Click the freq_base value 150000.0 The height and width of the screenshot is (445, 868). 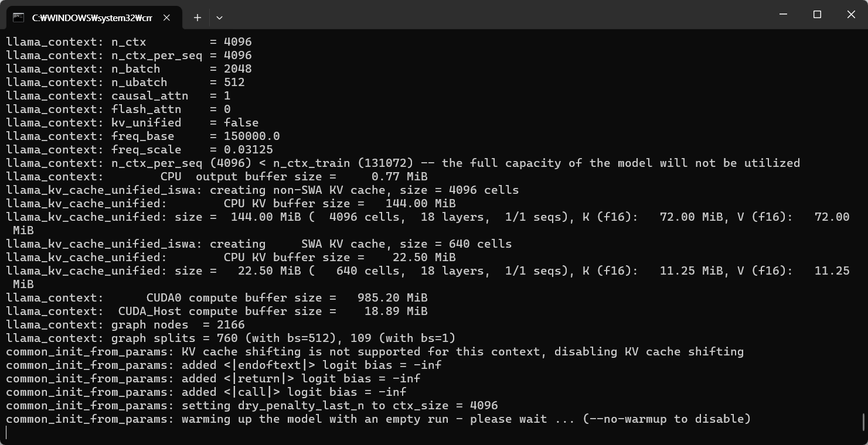[x=252, y=136]
